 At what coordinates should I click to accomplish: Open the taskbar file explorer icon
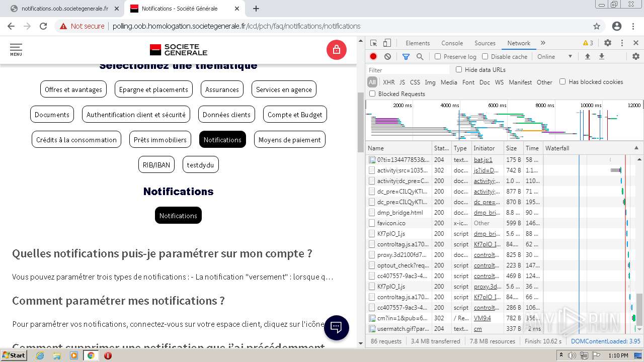[x=57, y=355]
